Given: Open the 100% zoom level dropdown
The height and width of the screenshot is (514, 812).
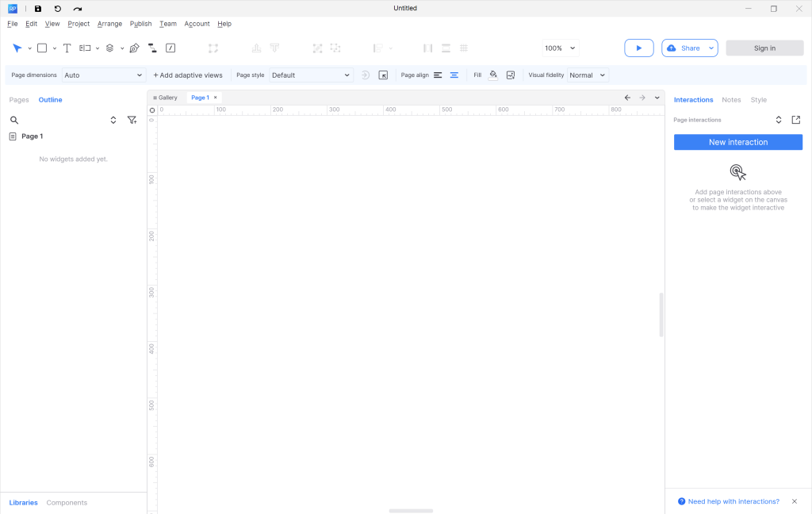Looking at the screenshot, I should (x=560, y=48).
